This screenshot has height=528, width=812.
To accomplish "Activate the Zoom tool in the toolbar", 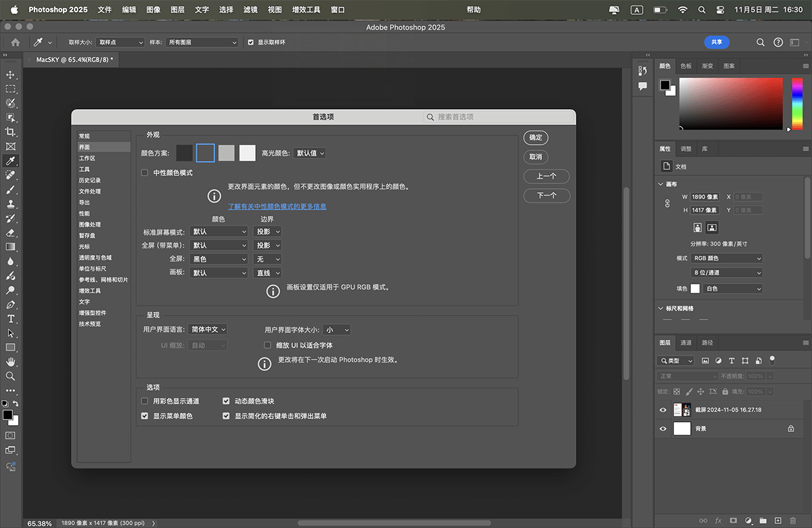I will (x=10, y=376).
